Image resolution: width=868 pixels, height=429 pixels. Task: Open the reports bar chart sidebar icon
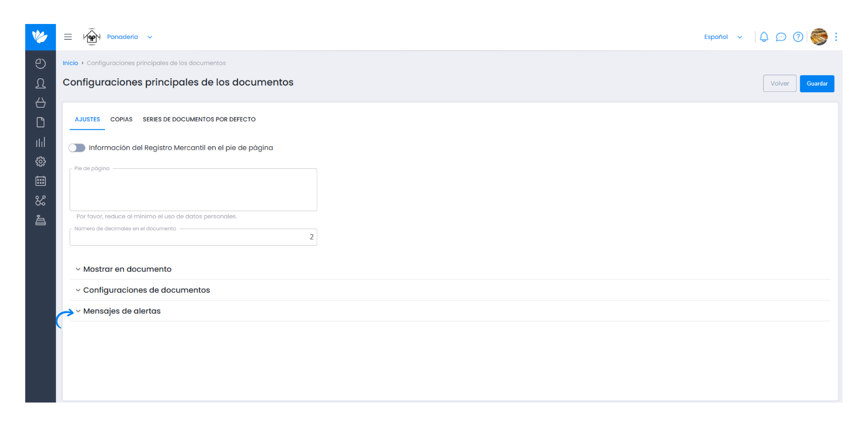point(41,142)
